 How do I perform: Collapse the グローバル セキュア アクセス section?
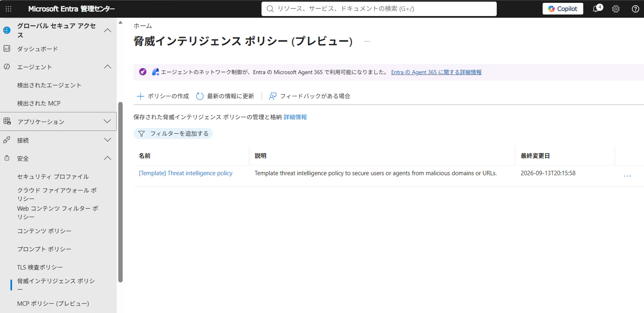[x=107, y=30]
